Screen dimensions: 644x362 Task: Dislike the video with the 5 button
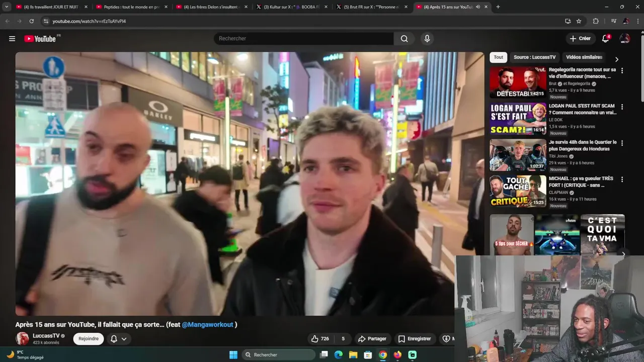[343, 339]
